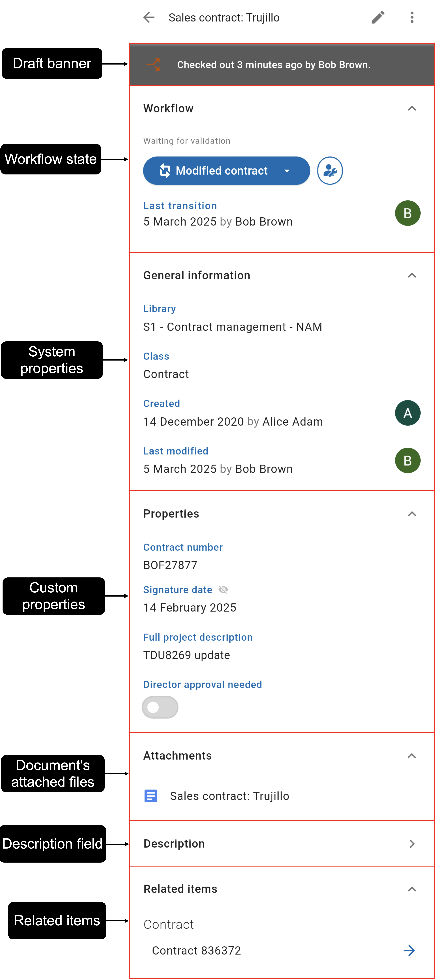Click the Last modified label

pos(175,451)
